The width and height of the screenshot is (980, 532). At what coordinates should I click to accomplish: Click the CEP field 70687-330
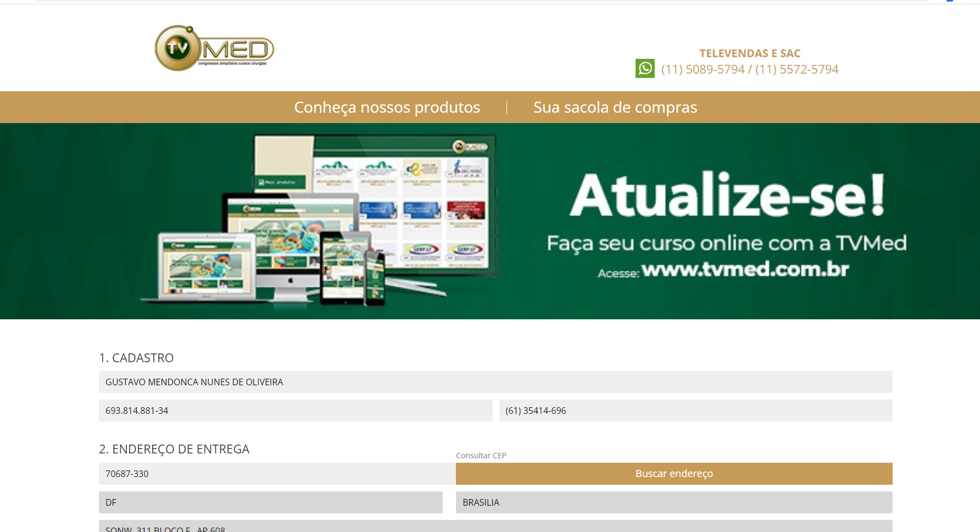click(x=276, y=474)
